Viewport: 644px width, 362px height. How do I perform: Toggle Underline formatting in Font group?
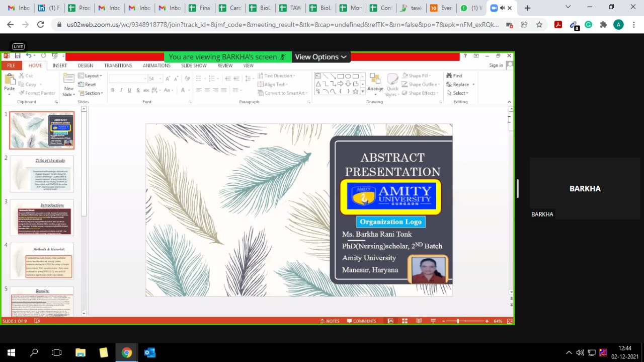click(129, 90)
